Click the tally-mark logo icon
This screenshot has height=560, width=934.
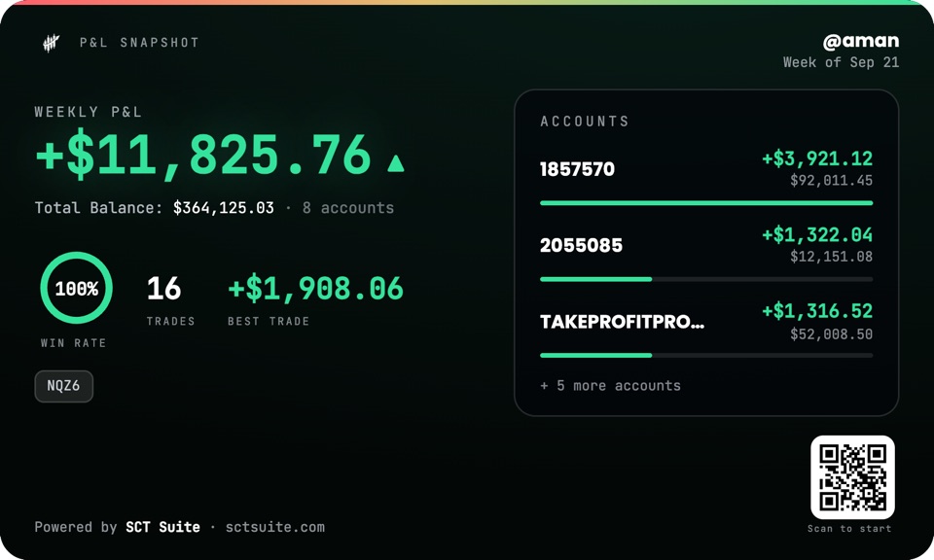[x=52, y=43]
